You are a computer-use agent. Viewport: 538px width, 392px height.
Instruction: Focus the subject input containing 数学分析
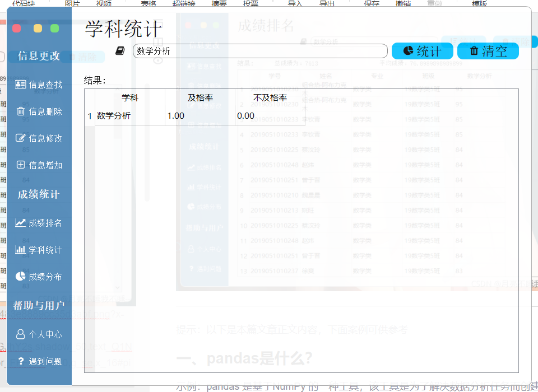pos(260,51)
